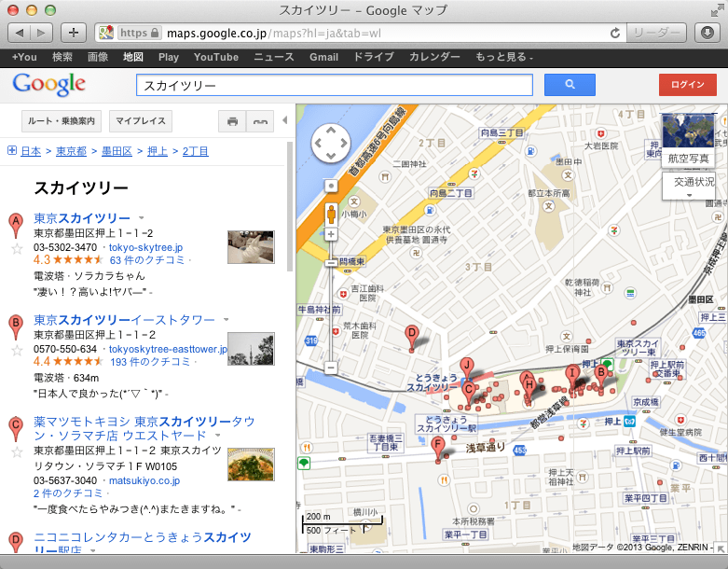Click the Safari back arrow button

pos(19,33)
